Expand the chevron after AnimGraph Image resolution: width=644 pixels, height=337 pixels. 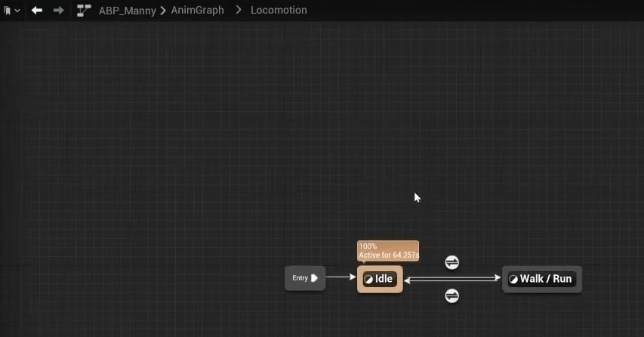[x=238, y=11]
